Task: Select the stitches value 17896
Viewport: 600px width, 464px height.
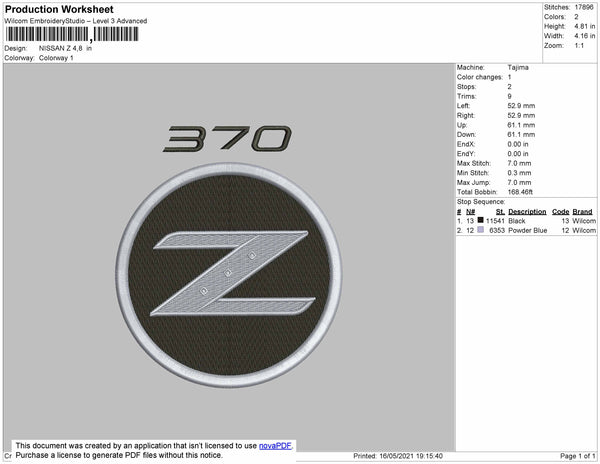Action: (584, 7)
